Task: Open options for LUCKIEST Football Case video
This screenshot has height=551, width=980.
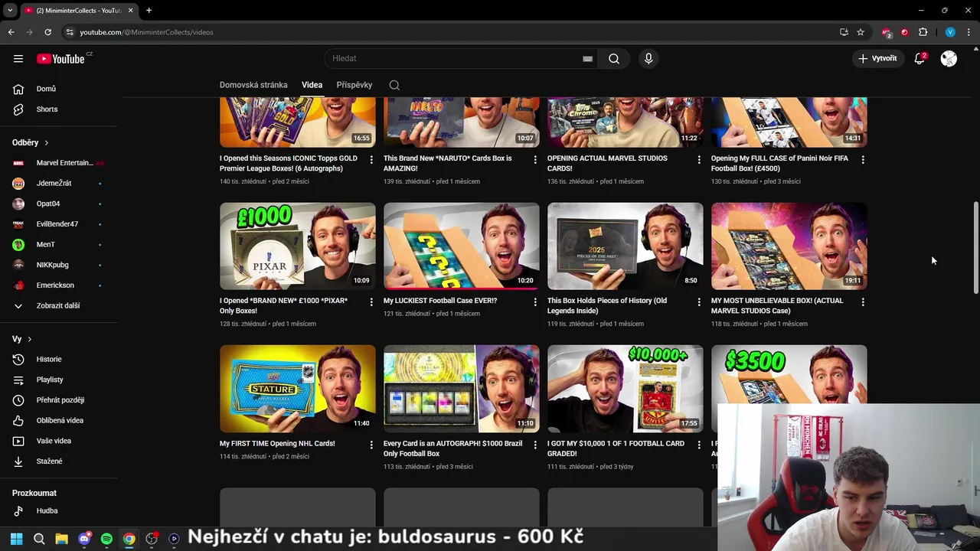Action: pos(535,302)
